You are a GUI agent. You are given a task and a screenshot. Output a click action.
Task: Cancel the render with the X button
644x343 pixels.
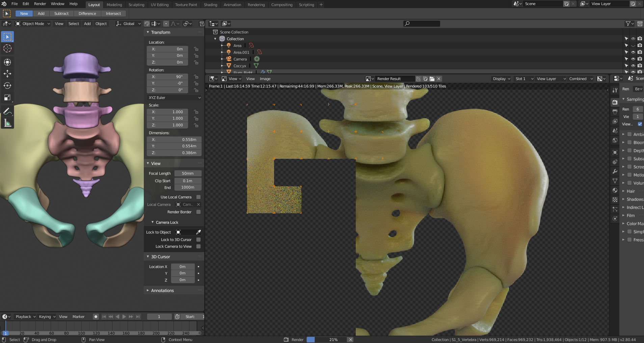[351, 340]
